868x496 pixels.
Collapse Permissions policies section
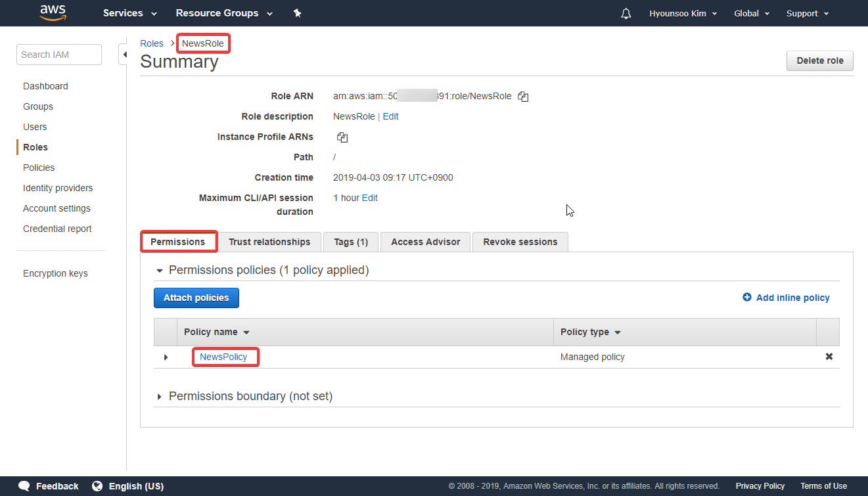click(x=159, y=271)
